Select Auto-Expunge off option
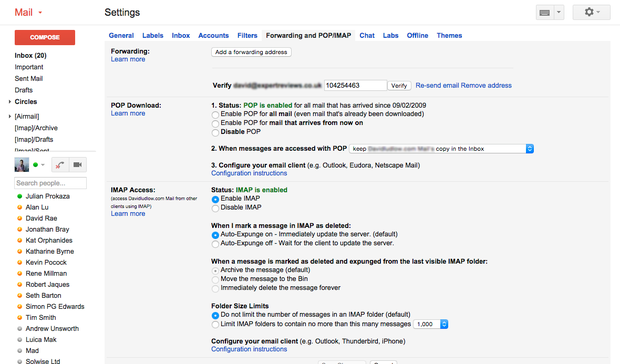Image resolution: width=620 pixels, height=364 pixels. pyautogui.click(x=215, y=244)
